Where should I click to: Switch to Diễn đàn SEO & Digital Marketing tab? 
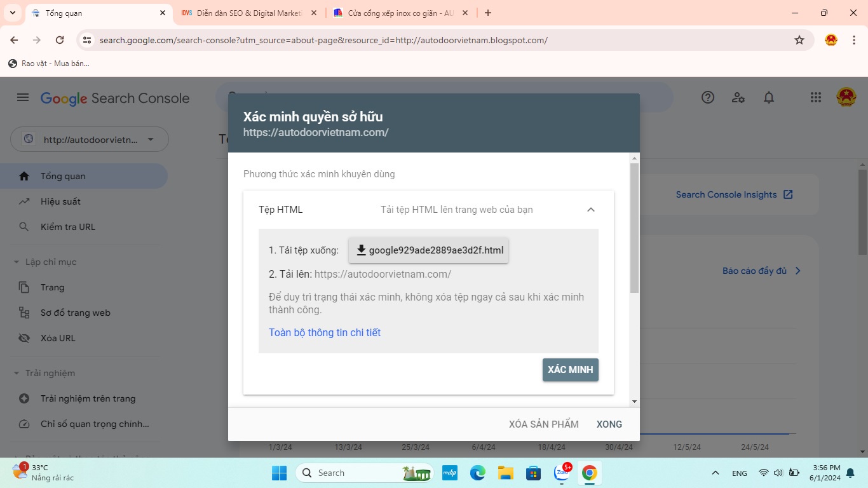click(250, 13)
